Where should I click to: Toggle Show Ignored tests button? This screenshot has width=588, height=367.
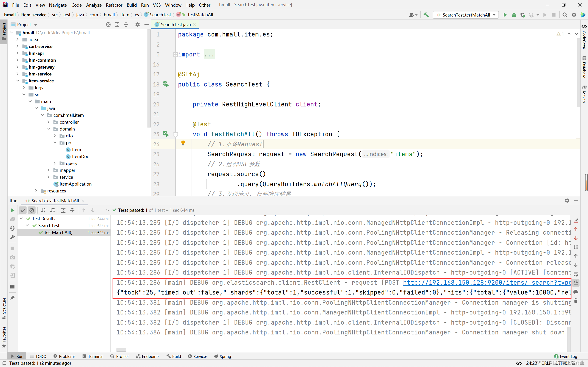click(32, 210)
